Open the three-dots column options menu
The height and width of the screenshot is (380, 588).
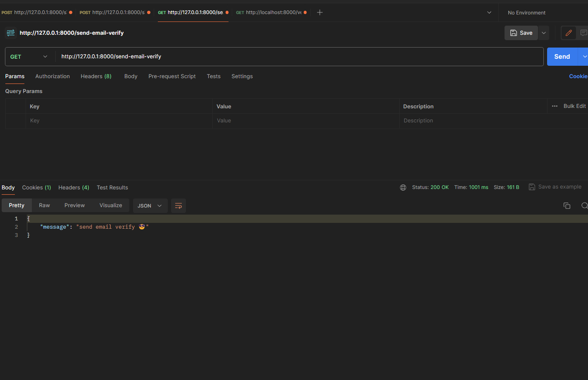[555, 106]
